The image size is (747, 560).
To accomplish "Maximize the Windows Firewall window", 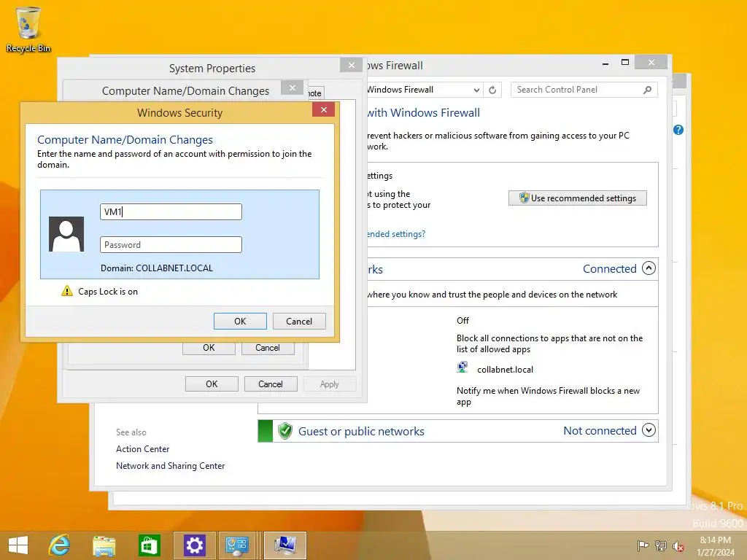I will pyautogui.click(x=625, y=63).
